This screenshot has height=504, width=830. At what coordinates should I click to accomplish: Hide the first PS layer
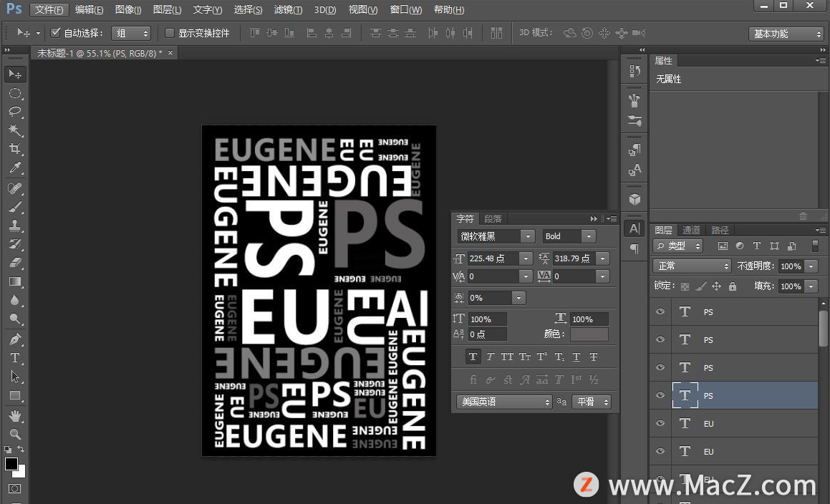pyautogui.click(x=660, y=312)
